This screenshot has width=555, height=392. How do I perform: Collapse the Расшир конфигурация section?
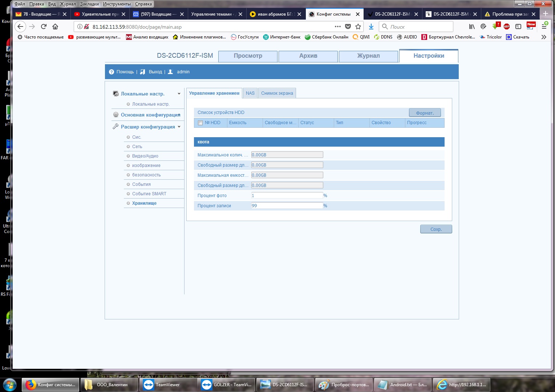click(x=179, y=127)
